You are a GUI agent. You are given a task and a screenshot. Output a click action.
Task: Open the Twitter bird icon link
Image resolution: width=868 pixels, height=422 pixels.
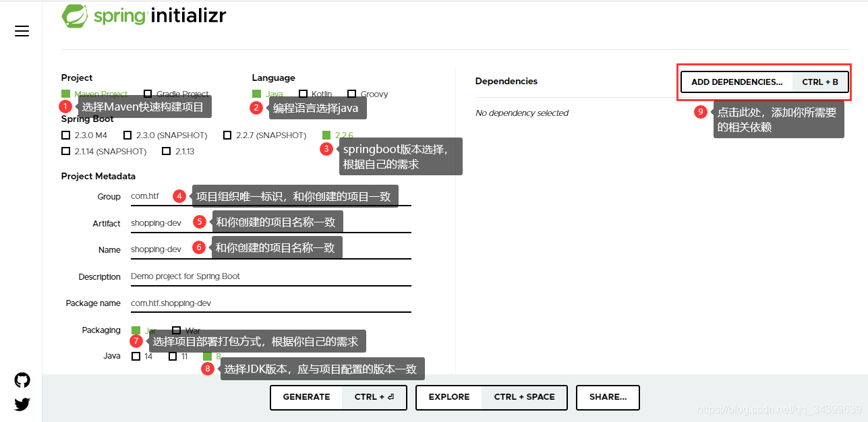[x=22, y=404]
